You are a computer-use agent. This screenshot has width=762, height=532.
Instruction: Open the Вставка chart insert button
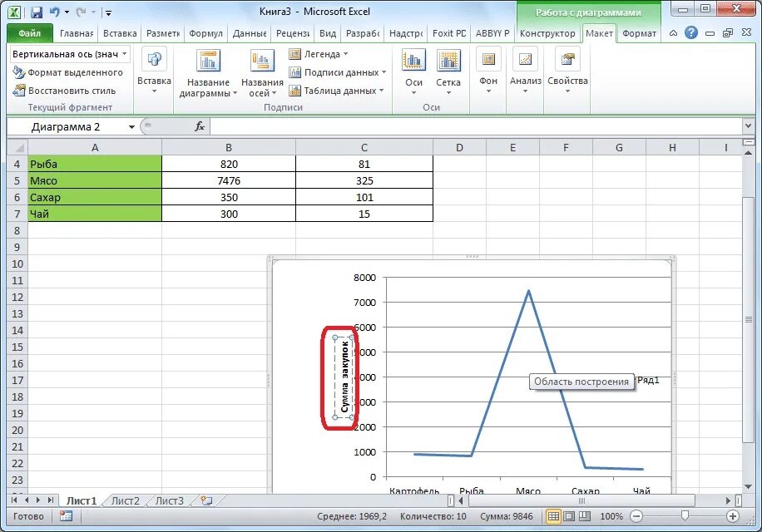154,71
